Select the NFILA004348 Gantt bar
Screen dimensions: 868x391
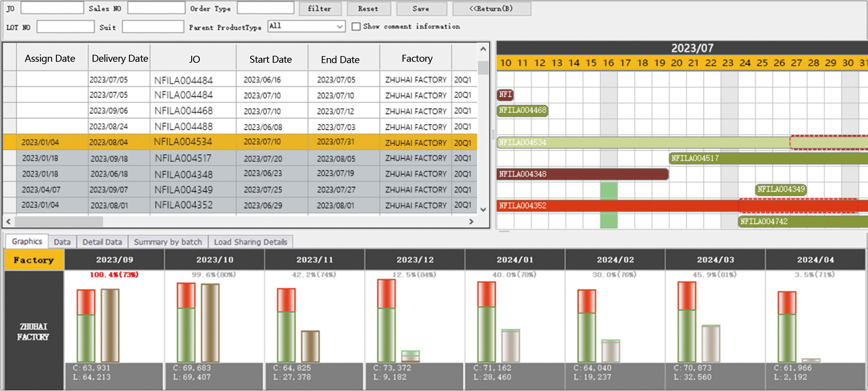(582, 174)
